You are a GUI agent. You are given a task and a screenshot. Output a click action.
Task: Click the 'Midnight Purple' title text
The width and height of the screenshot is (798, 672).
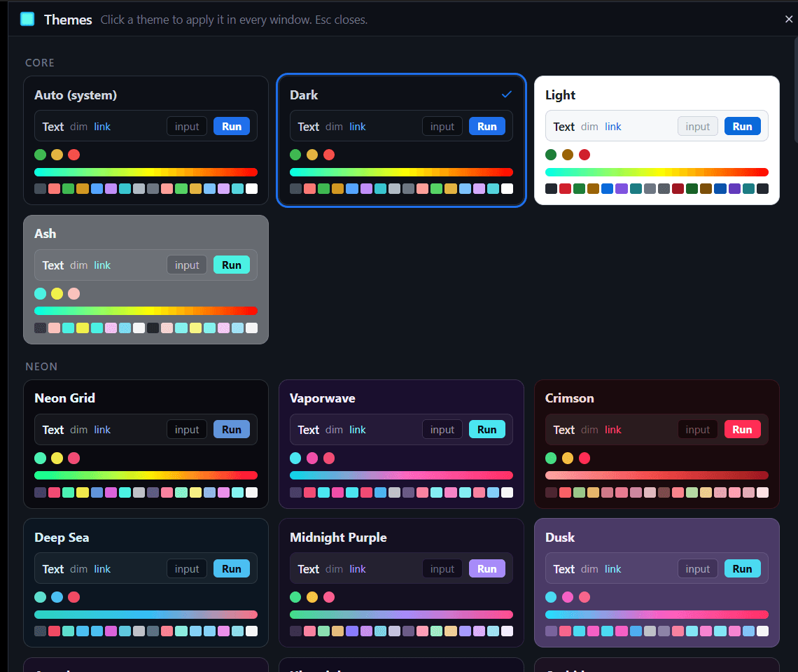coord(338,538)
